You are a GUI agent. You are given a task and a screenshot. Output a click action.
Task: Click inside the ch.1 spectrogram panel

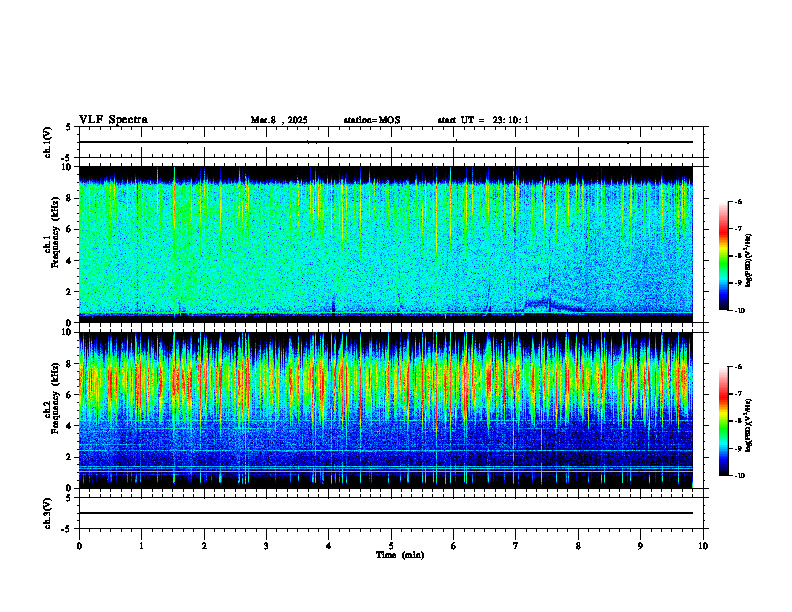pos(386,244)
